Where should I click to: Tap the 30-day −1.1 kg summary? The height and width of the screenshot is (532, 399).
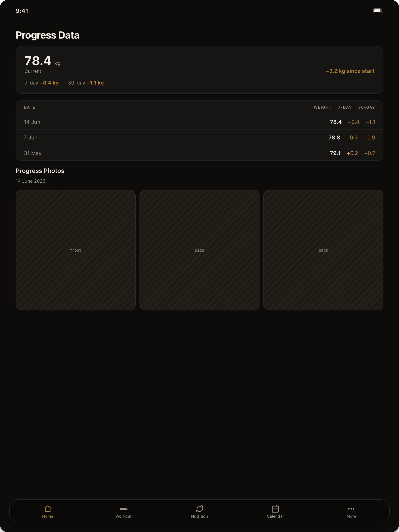coord(86,83)
